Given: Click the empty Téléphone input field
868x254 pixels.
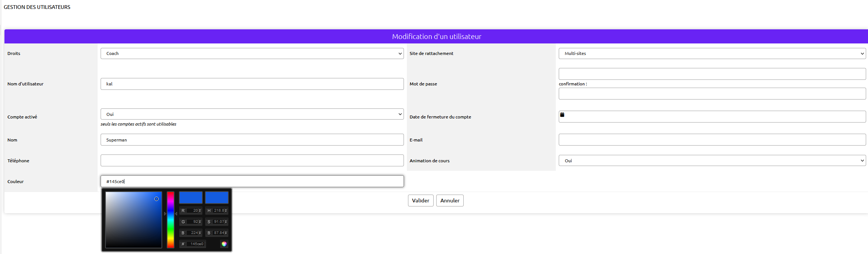Looking at the screenshot, I should (252, 160).
